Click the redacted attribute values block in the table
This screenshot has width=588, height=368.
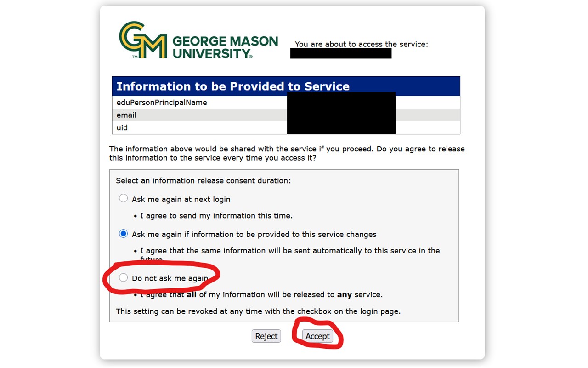pyautogui.click(x=341, y=113)
